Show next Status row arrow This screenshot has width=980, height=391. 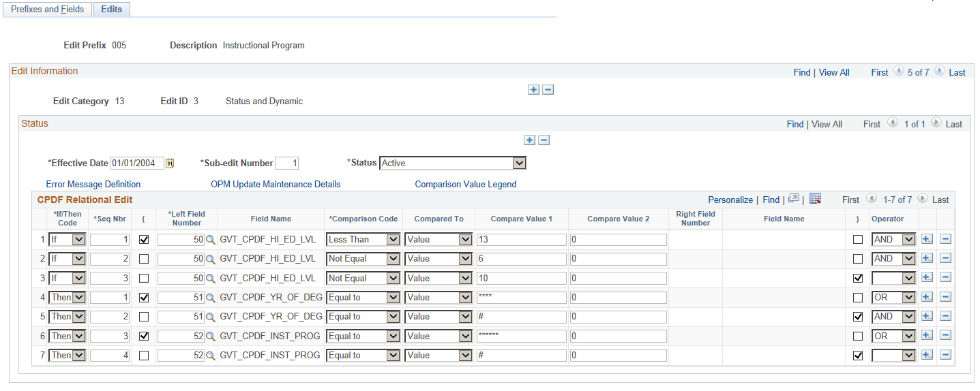pos(936,123)
